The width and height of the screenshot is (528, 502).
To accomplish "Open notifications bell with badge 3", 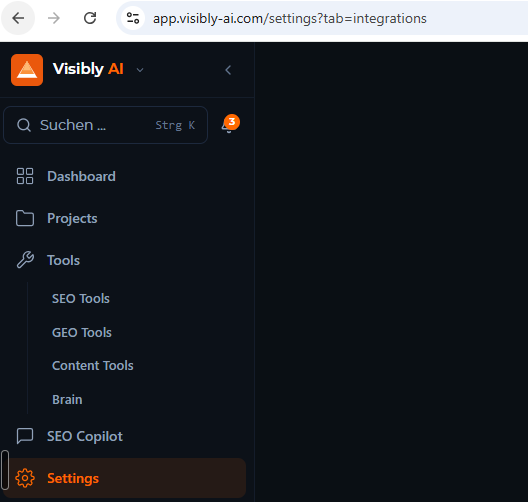I will [x=229, y=125].
